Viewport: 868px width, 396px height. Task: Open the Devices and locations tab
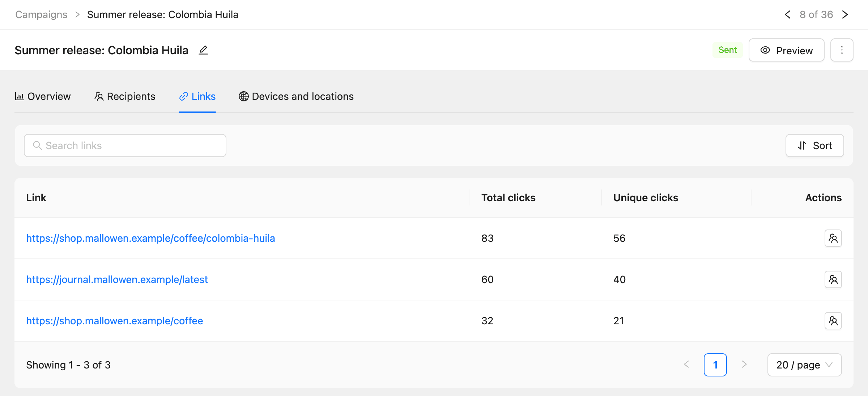tap(296, 96)
